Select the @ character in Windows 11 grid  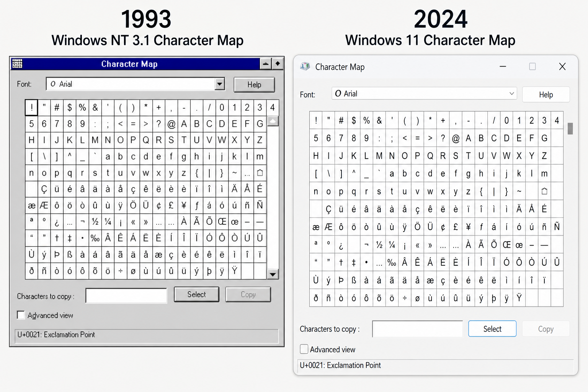click(x=456, y=138)
